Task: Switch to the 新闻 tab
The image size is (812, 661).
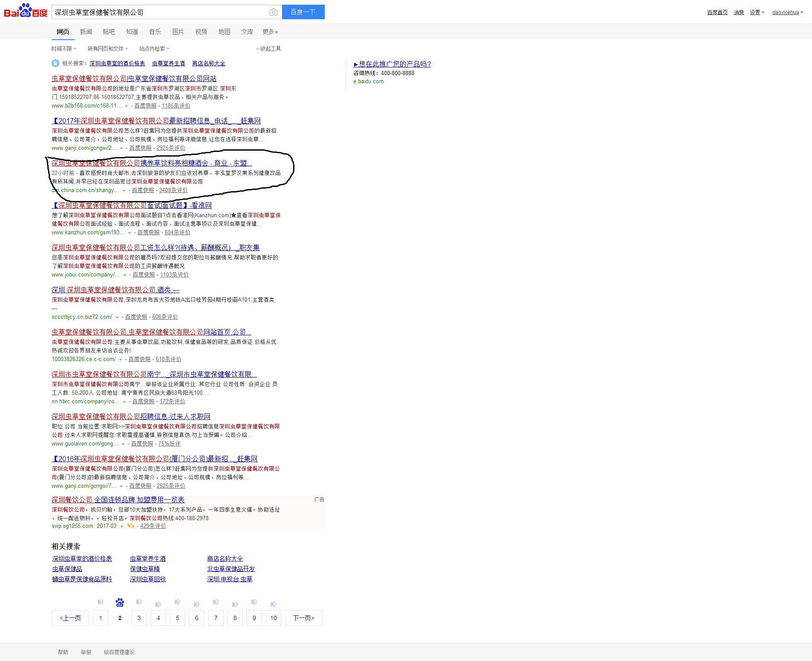Action: 86,32
